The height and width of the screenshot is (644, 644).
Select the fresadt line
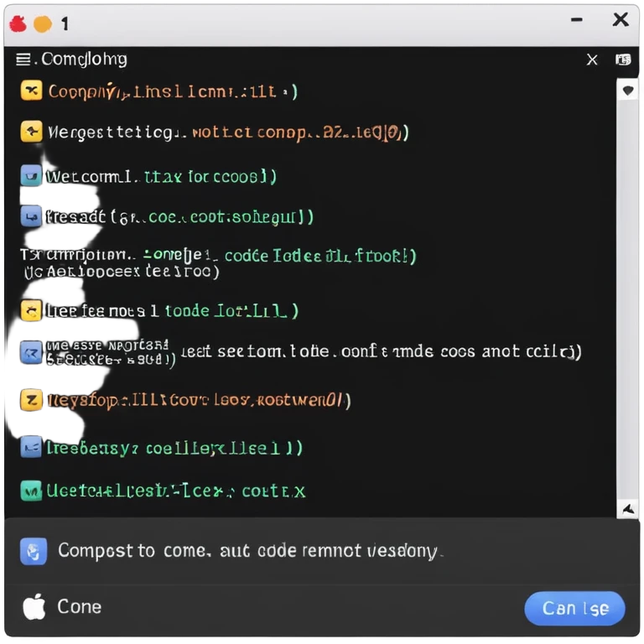(179, 217)
